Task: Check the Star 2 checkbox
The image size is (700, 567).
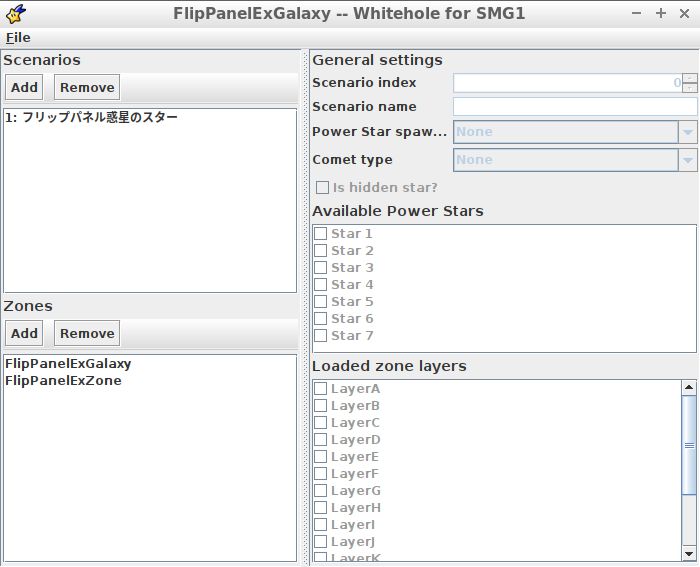Action: pyautogui.click(x=321, y=250)
